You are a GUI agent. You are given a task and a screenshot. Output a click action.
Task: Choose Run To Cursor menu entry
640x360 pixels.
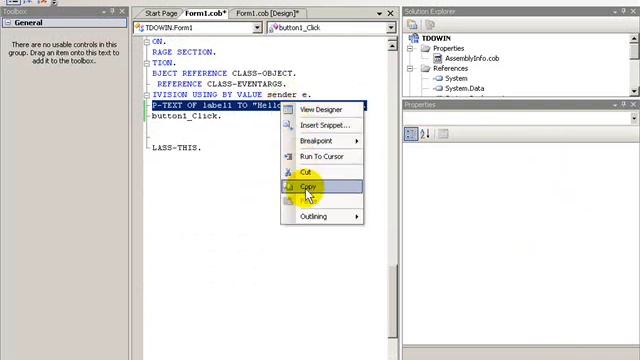322,156
